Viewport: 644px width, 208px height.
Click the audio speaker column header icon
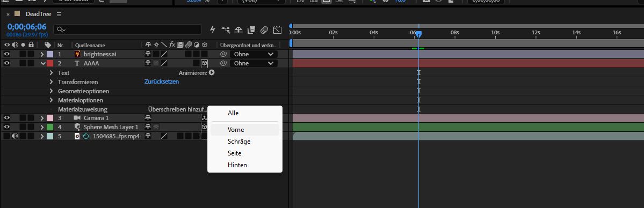pyautogui.click(x=15, y=44)
